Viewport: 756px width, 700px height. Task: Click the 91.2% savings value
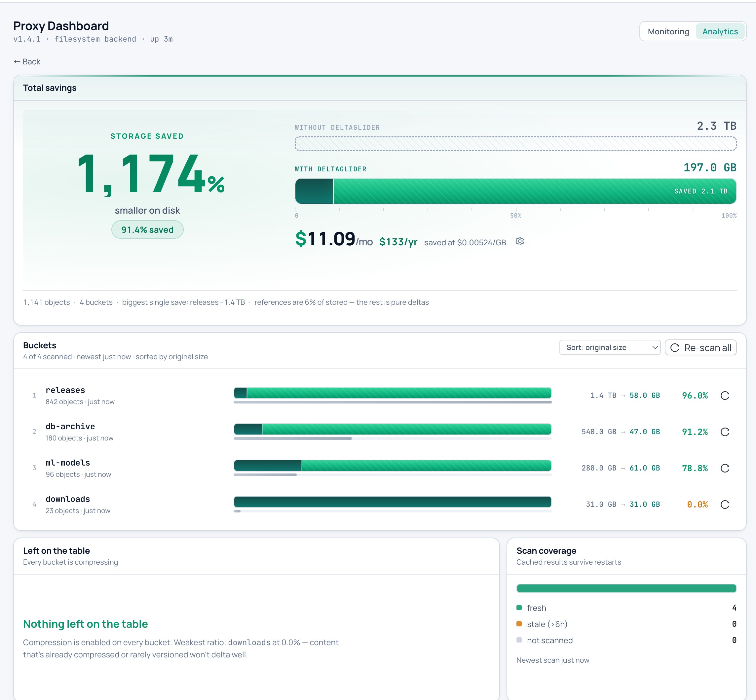tap(695, 432)
